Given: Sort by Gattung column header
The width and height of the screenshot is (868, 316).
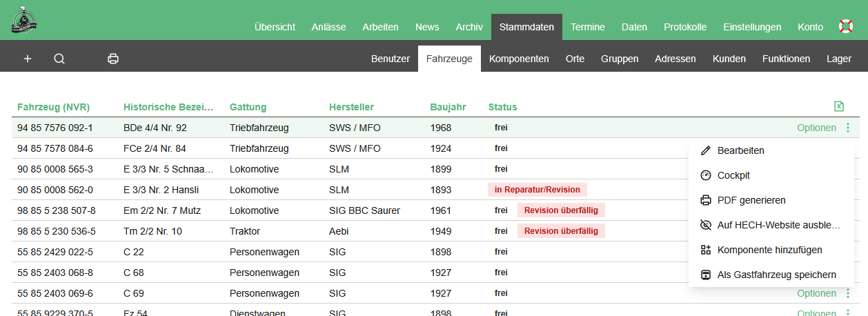Looking at the screenshot, I should click(248, 107).
